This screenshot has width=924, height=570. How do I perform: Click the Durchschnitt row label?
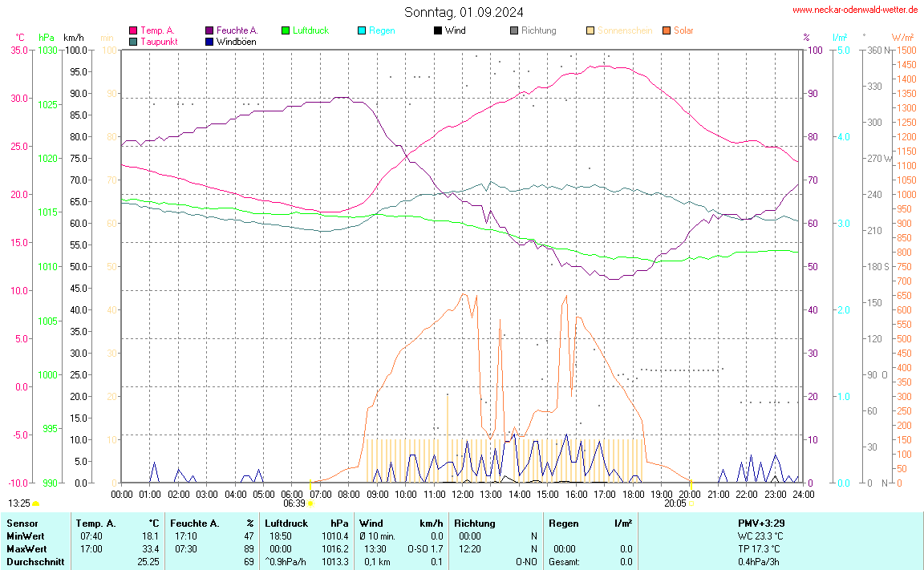point(32,562)
